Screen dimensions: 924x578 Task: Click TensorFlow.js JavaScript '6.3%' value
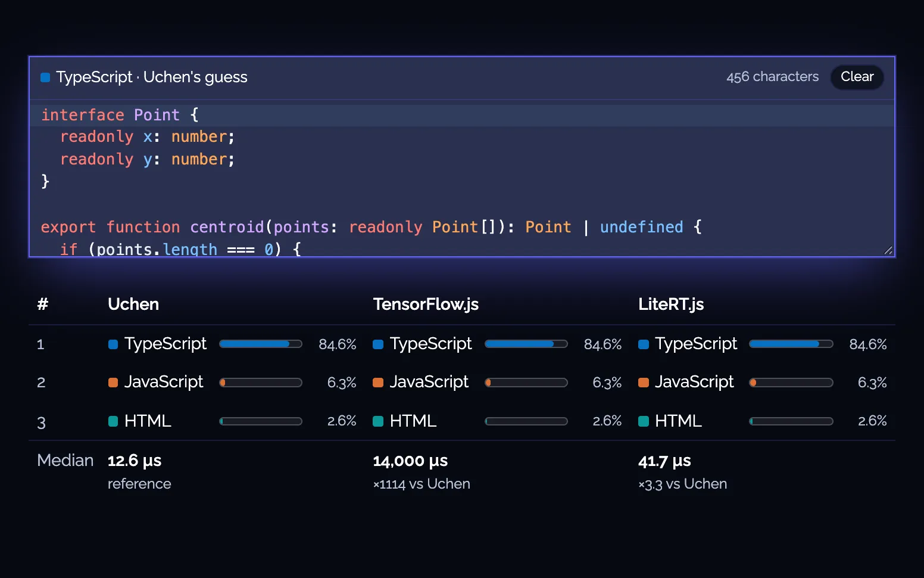pyautogui.click(x=607, y=383)
